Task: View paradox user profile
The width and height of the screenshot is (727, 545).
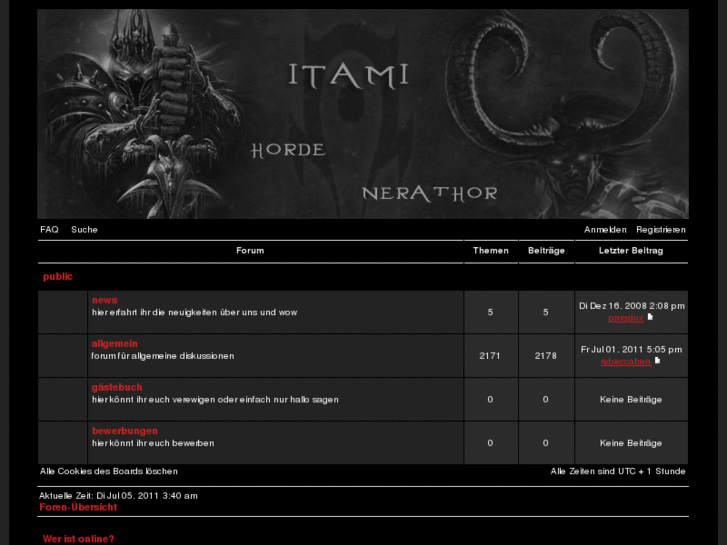Action: pos(625,318)
